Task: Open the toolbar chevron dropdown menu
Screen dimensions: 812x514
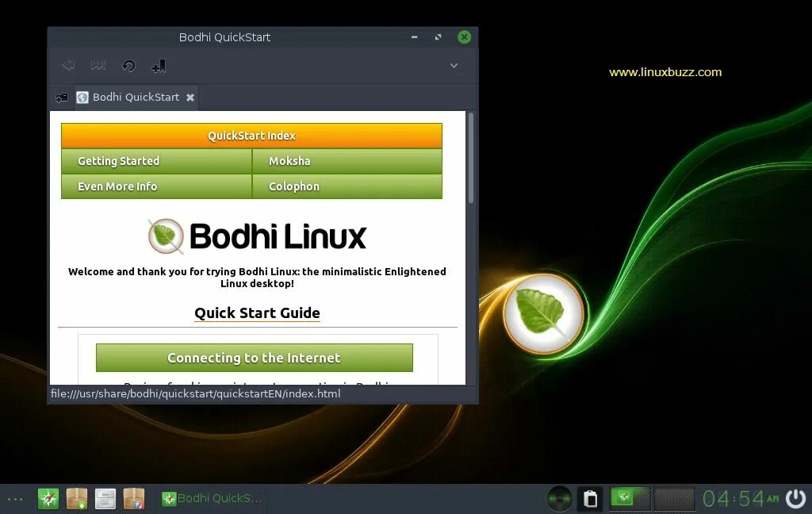Action: pyautogui.click(x=454, y=65)
